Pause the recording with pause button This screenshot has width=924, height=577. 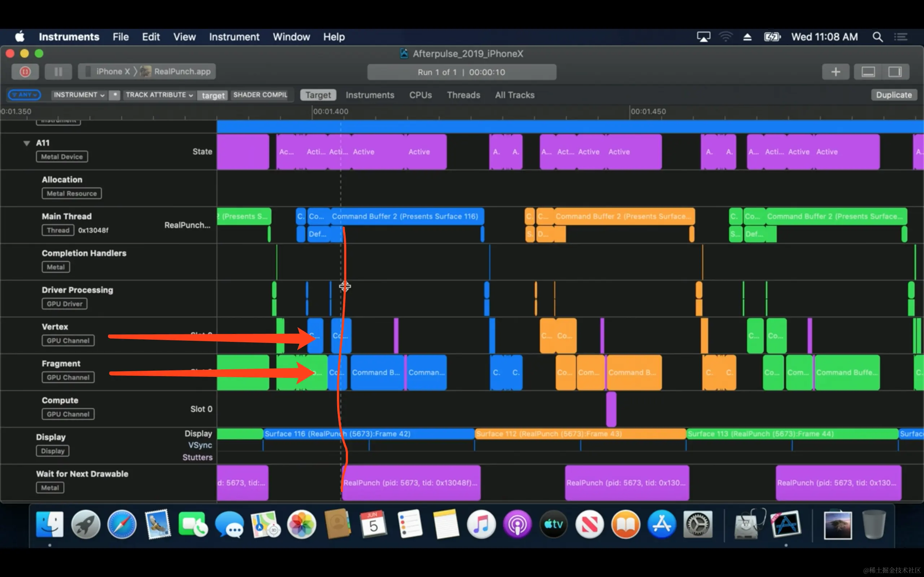pos(58,72)
